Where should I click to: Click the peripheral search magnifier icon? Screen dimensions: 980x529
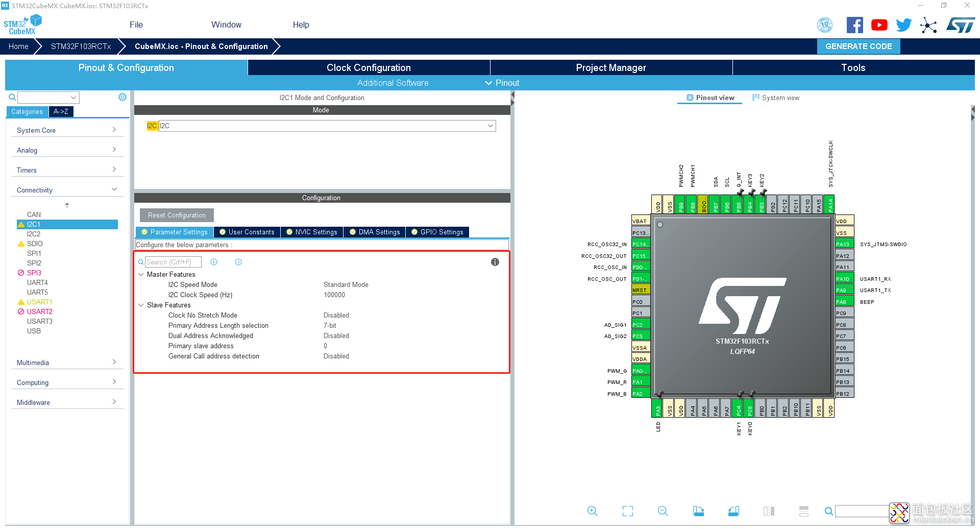(12, 97)
